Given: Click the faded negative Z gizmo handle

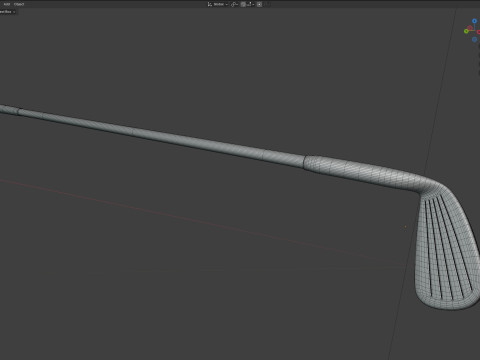Looking at the screenshot, I should (474, 39).
